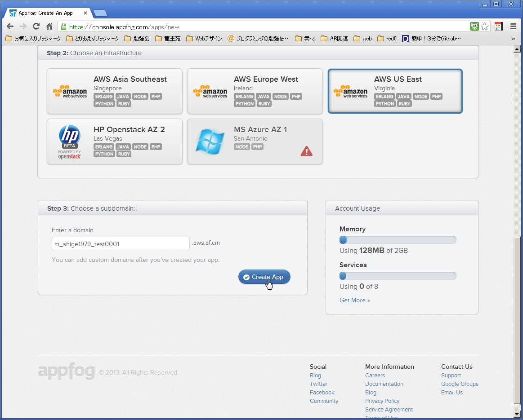
Task: Click the vertical scrollbar thumb
Action: coord(517,321)
